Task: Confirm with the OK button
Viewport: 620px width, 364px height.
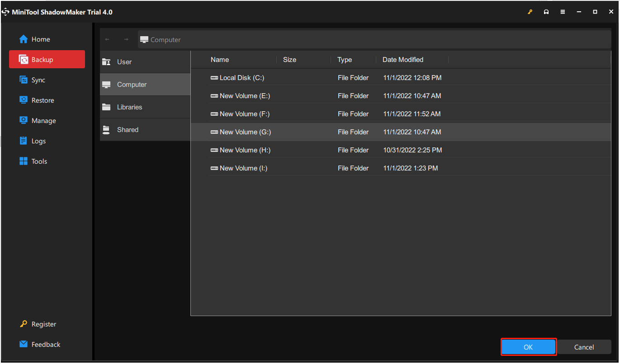Action: (528, 347)
